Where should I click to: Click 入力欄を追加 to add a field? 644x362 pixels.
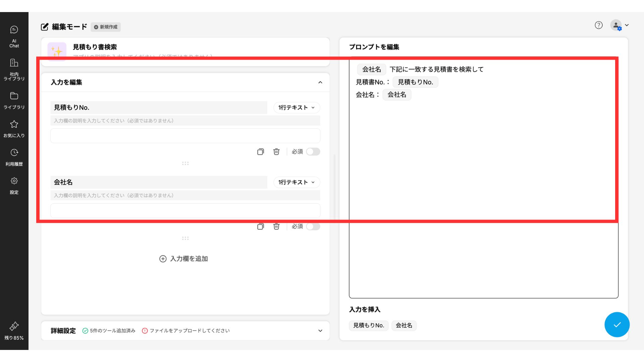(x=184, y=259)
